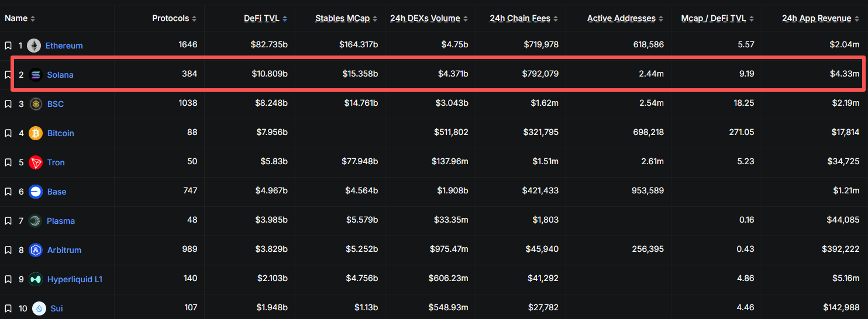Open the Sui chain link
The image size is (868, 319).
(x=57, y=308)
